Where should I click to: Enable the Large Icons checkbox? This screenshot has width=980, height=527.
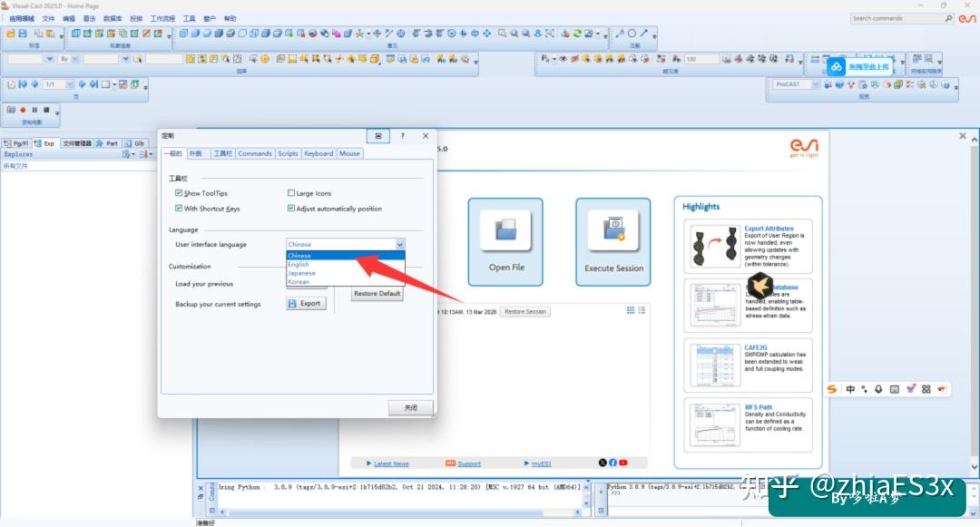pos(290,193)
